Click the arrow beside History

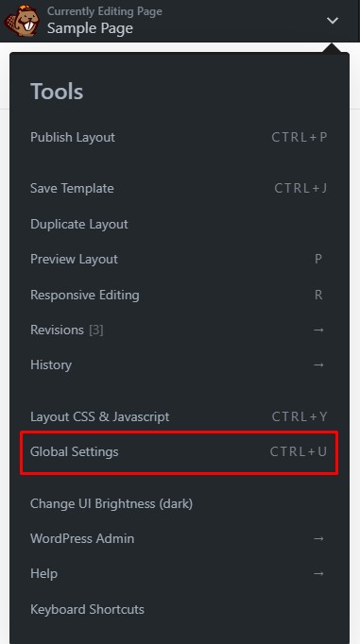[318, 364]
